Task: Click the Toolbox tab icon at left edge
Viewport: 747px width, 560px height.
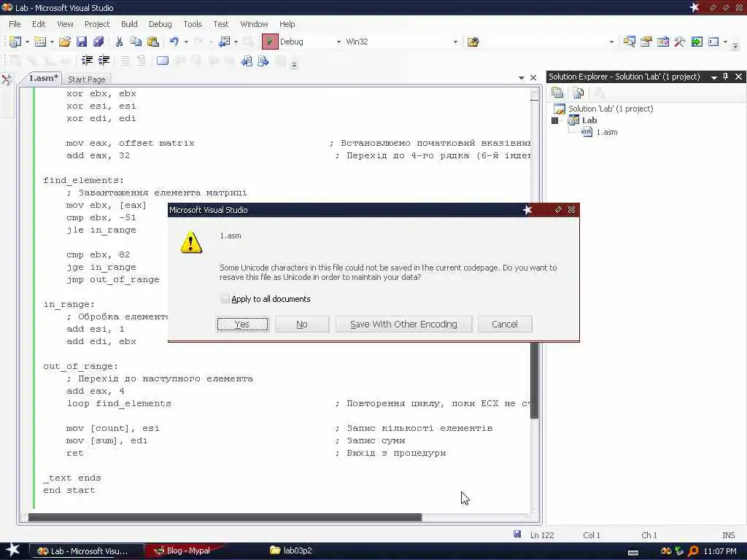Action: [7, 79]
